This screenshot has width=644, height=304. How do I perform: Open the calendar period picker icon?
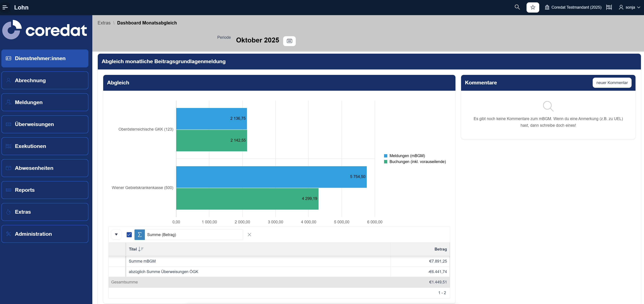289,41
